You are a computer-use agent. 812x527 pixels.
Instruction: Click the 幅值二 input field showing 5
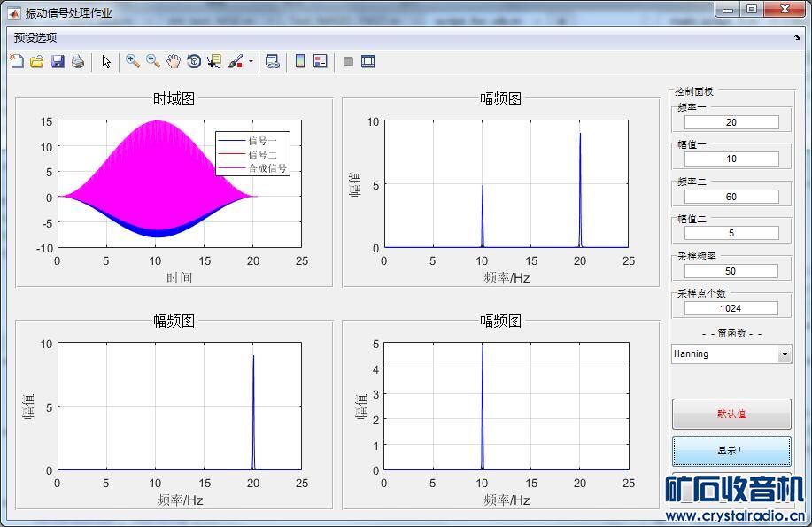pyautogui.click(x=731, y=233)
